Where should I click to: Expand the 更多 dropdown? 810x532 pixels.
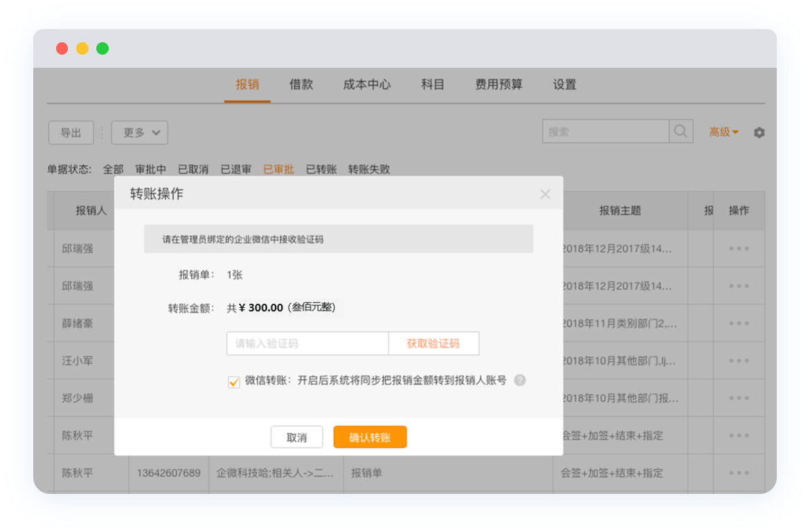coord(139,133)
